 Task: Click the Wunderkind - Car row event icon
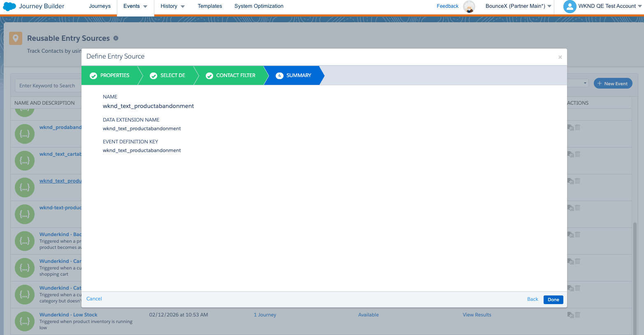click(x=25, y=268)
